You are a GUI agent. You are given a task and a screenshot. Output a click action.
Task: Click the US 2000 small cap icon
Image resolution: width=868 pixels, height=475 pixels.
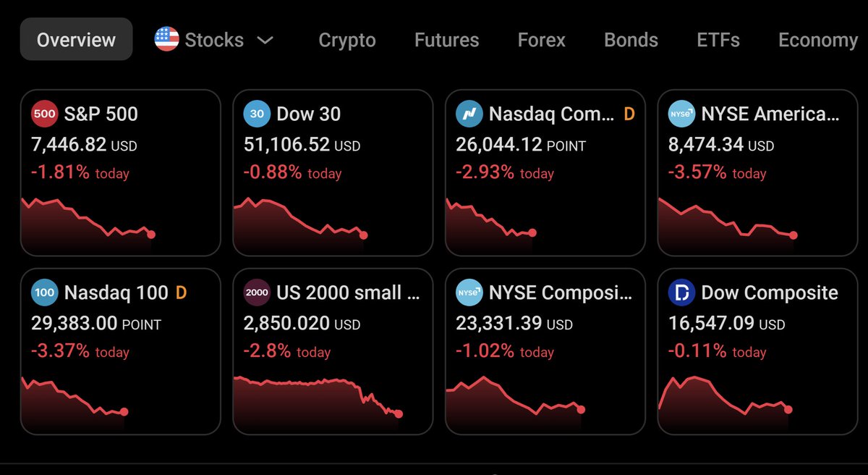tap(257, 293)
